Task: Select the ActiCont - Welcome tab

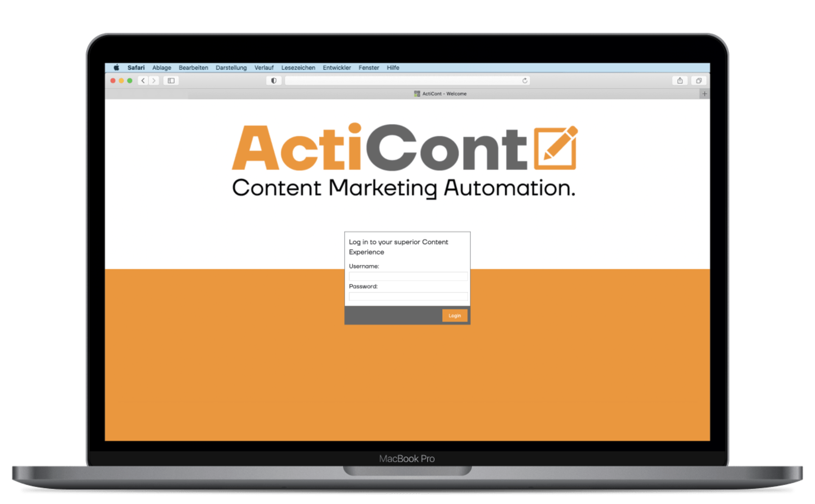Action: coord(440,94)
